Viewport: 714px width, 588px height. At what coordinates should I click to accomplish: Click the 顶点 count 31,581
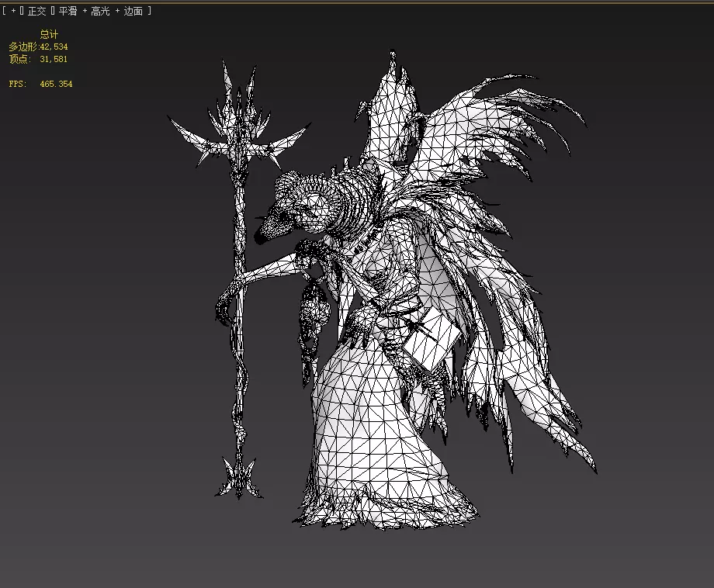point(54,59)
